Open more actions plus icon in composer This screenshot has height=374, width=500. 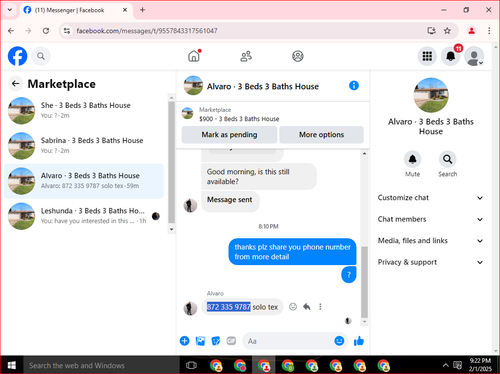tap(184, 341)
